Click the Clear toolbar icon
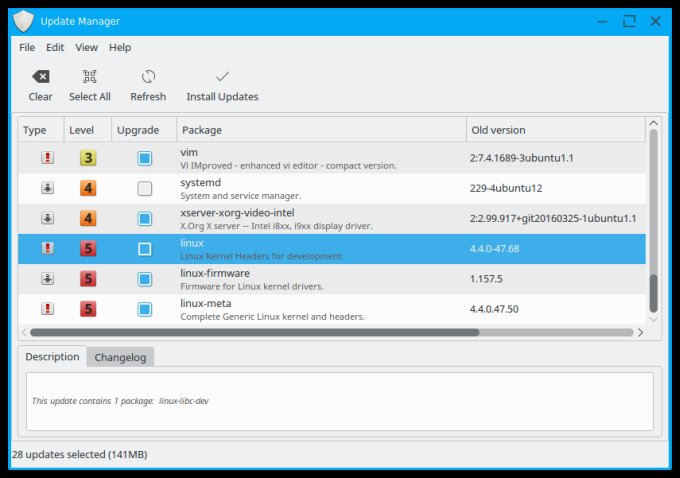 pos(40,77)
